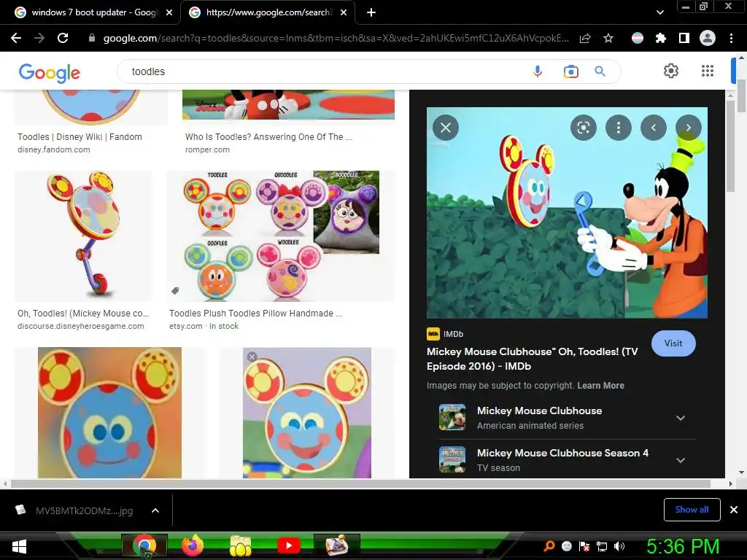Click the browser forward arrow
747x560 pixels.
pos(39,38)
